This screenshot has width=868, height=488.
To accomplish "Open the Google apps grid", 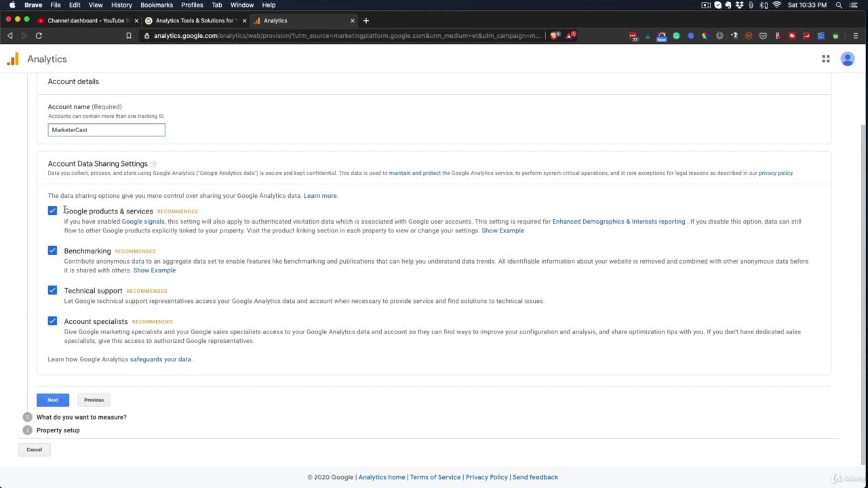I will coord(826,59).
